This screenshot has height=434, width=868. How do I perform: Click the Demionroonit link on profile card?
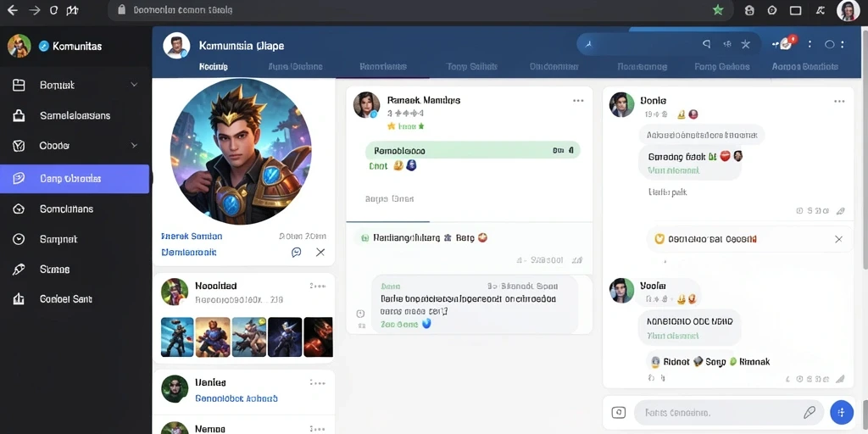(189, 253)
